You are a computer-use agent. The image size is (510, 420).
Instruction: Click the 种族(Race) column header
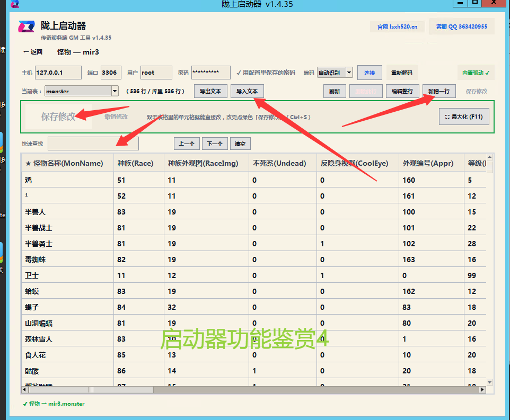(139, 163)
